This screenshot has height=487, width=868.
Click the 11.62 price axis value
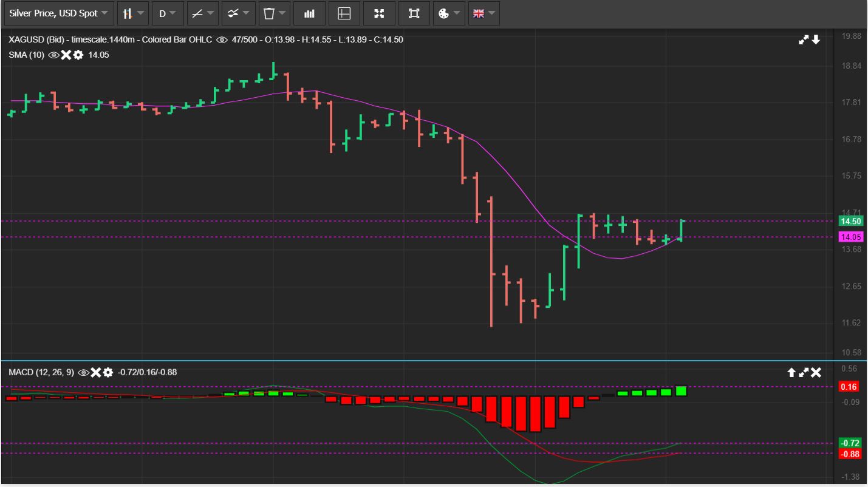852,322
